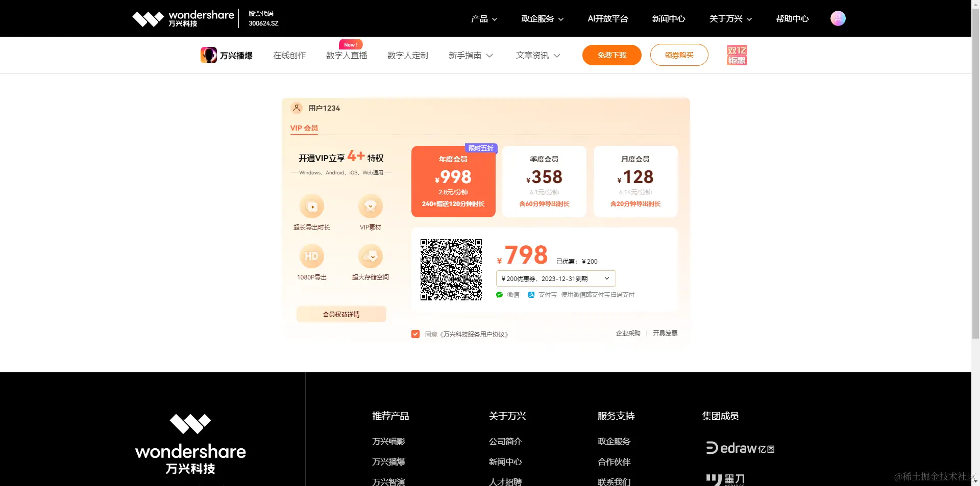Open footer 新闻中心 link
Image resolution: width=980 pixels, height=486 pixels.
(505, 462)
